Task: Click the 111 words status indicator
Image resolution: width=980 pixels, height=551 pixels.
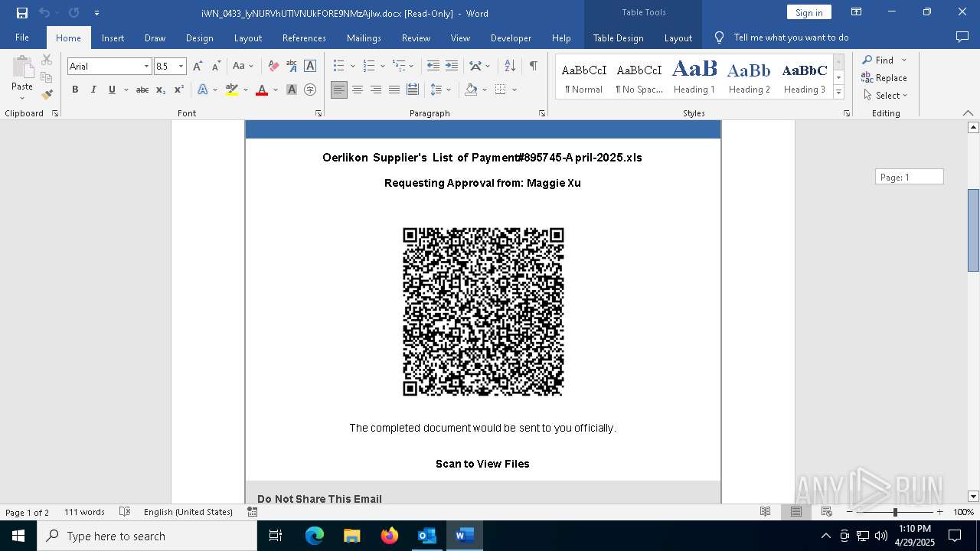Action: [84, 512]
